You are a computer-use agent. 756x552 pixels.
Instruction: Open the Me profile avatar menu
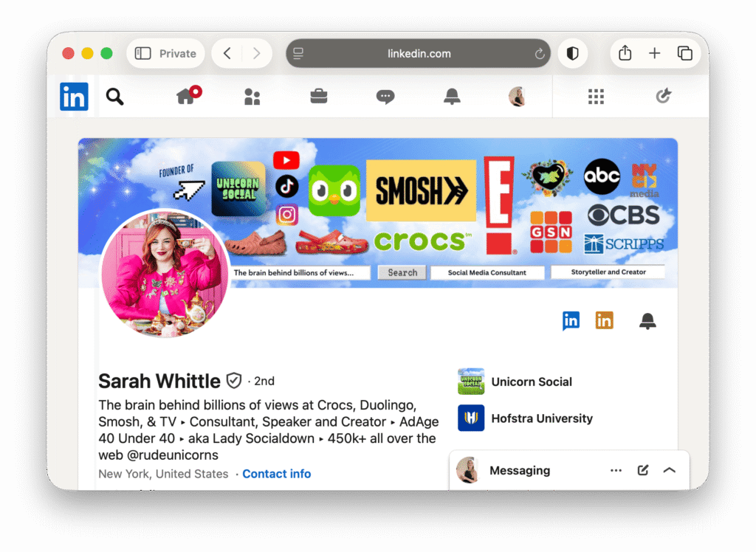pyautogui.click(x=518, y=97)
